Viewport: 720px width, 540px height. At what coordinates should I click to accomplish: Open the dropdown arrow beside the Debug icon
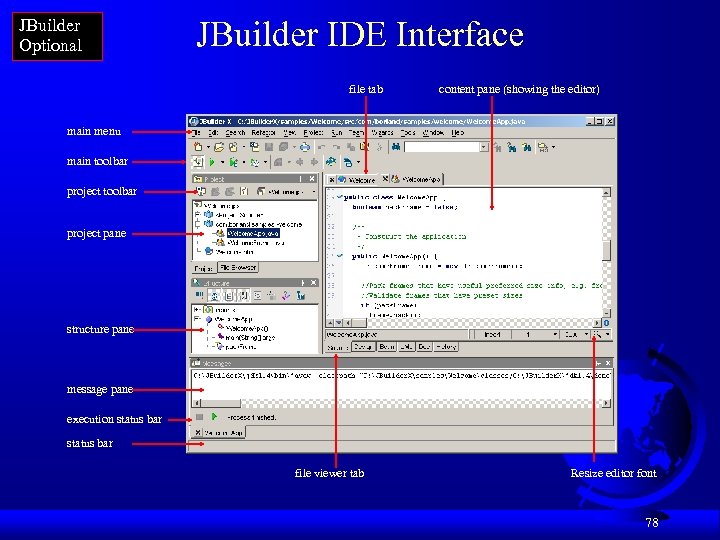coord(243,163)
